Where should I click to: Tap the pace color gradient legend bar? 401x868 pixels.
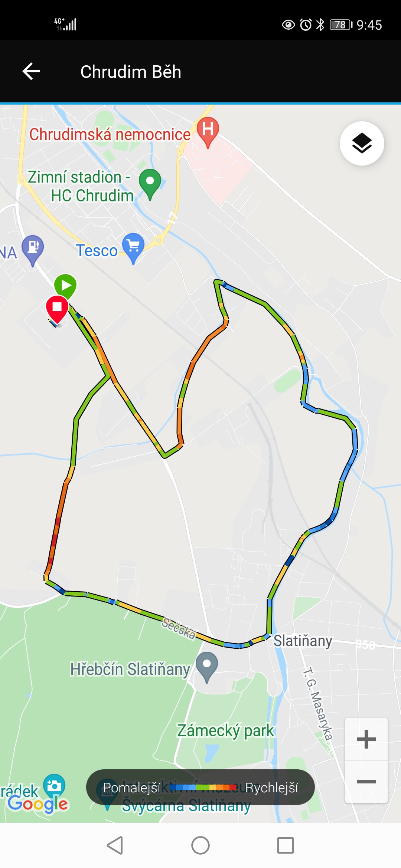203,787
